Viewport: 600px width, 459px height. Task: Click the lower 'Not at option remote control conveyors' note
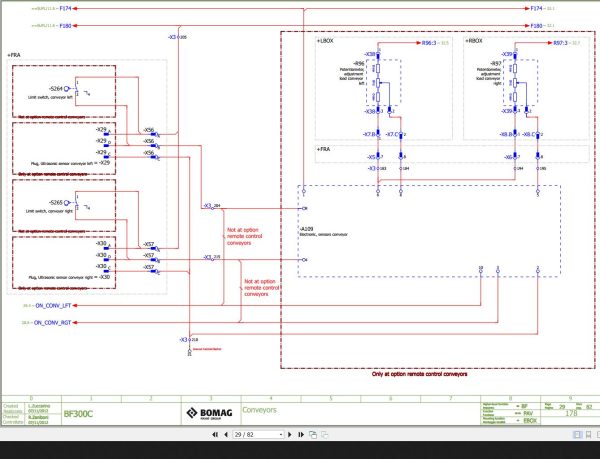262,288
